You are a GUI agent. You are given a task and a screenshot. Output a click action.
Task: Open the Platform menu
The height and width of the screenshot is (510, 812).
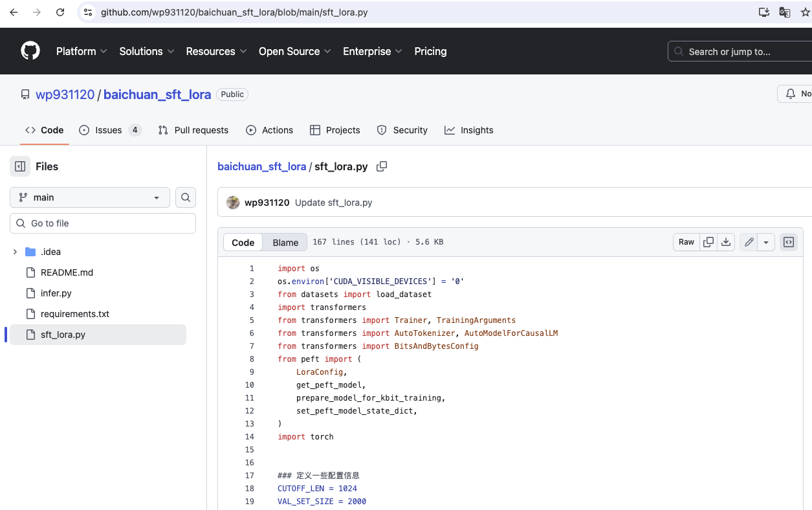click(x=82, y=51)
